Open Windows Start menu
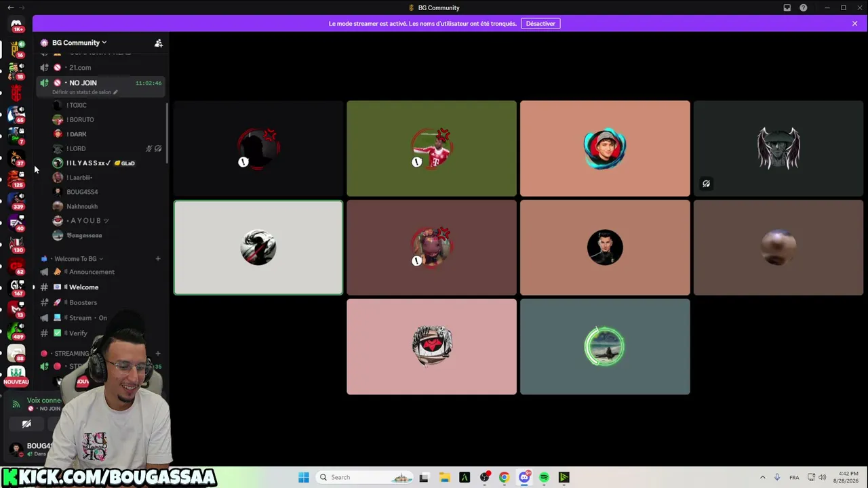 coord(304,477)
